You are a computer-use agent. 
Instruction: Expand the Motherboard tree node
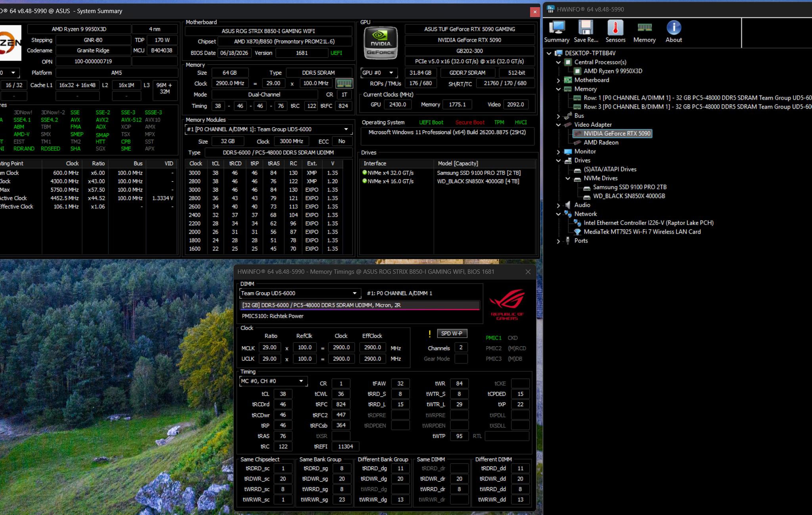[559, 81]
